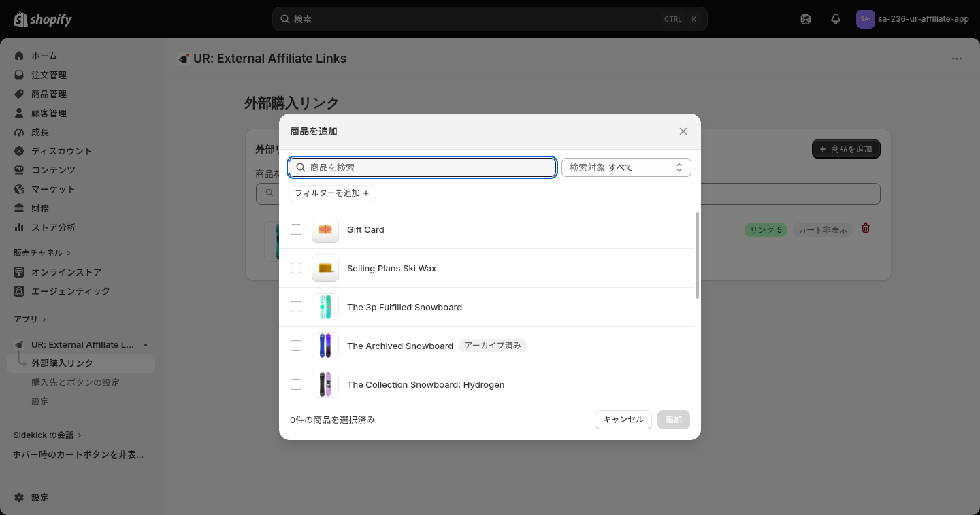Image resolution: width=980 pixels, height=515 pixels.
Task: Click the キャンセル button
Action: coord(623,420)
